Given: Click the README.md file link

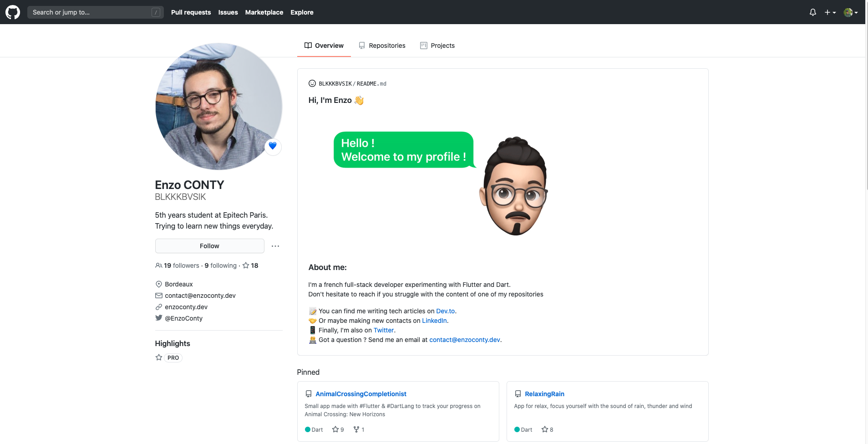Looking at the screenshot, I should 371,84.
